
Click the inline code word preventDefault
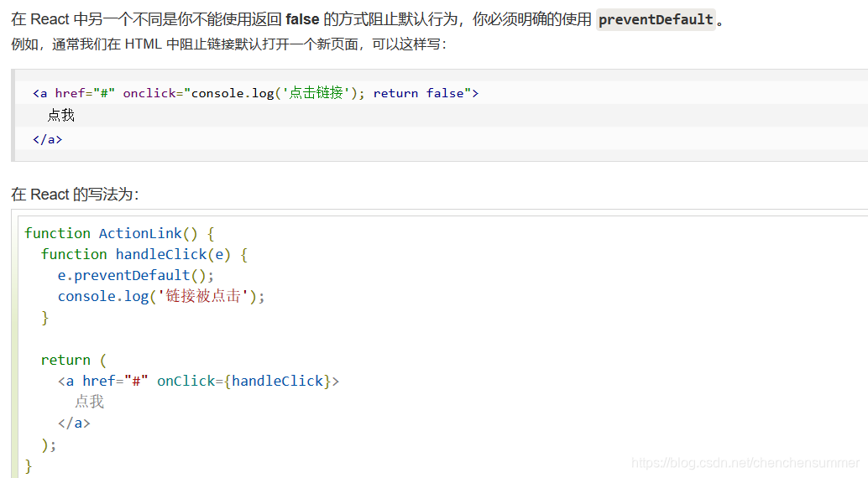tap(656, 20)
